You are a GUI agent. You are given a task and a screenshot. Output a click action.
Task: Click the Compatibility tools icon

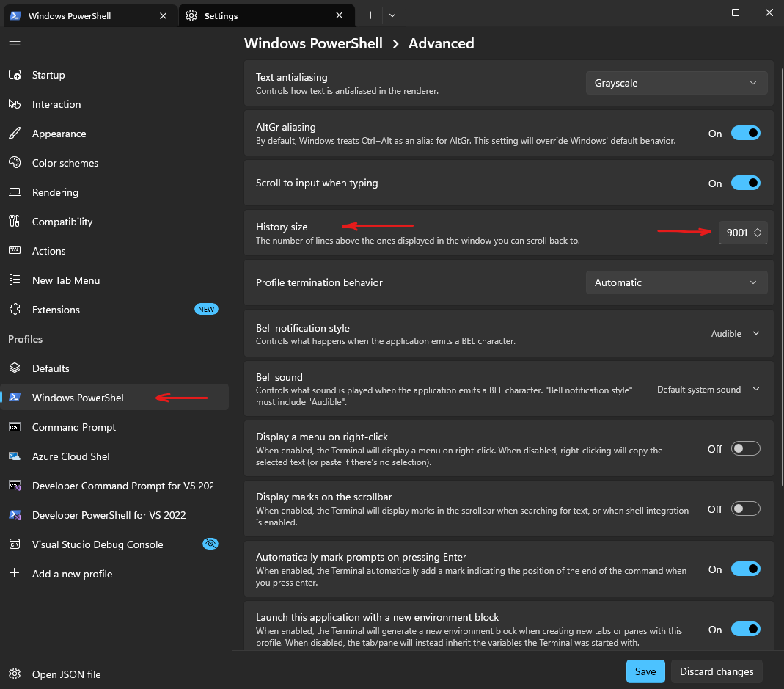click(15, 221)
